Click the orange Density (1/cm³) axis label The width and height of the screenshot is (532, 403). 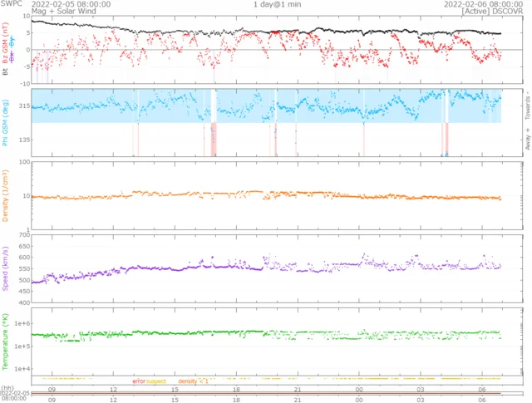[x=6, y=196]
